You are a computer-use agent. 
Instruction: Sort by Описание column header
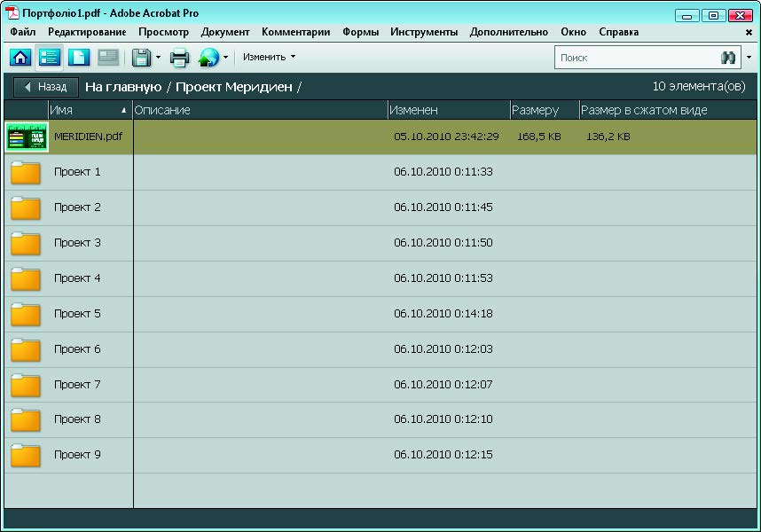[x=261, y=110]
